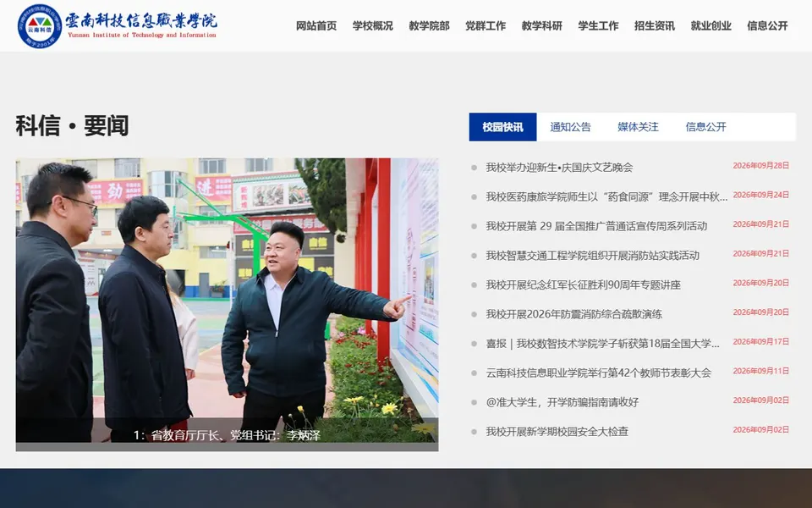Open 喜报 article about 数智技术学院学子

(x=602, y=344)
